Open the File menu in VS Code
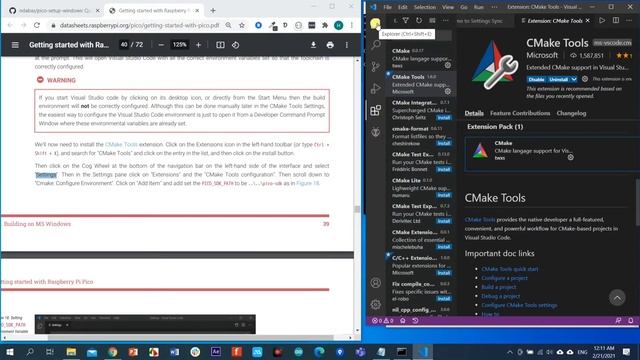This screenshot has width=640, height=360. point(387,7)
